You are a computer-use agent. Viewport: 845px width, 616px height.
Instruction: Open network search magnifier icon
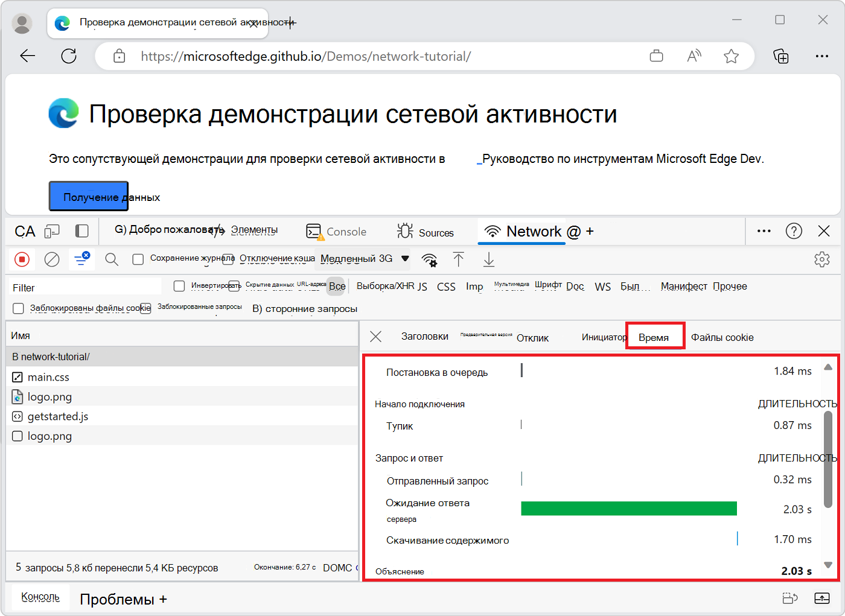click(x=112, y=259)
